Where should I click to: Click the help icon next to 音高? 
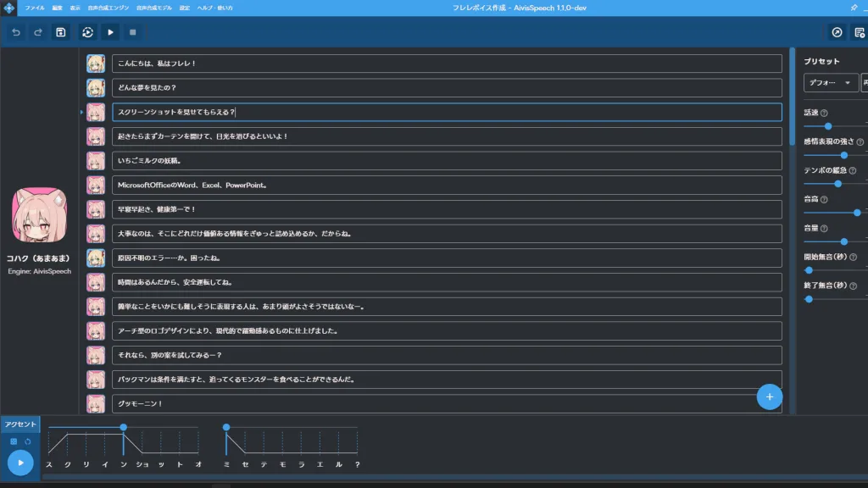coord(824,199)
